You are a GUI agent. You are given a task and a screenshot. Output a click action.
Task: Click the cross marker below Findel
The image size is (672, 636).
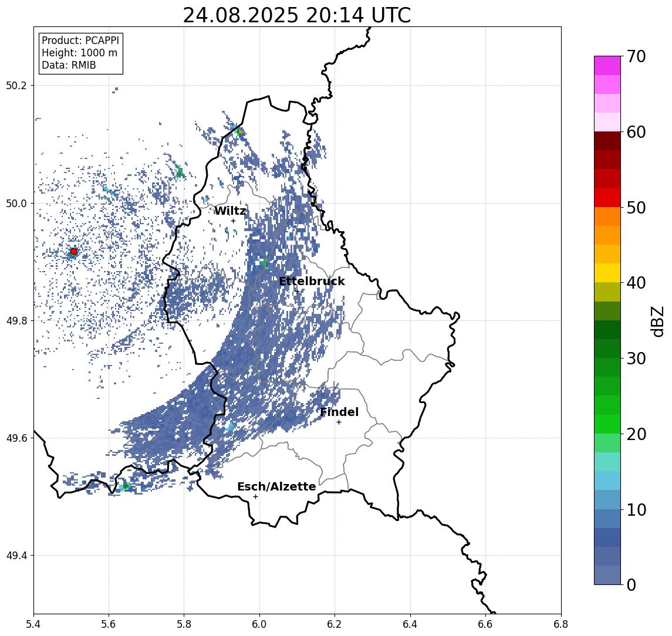click(339, 422)
